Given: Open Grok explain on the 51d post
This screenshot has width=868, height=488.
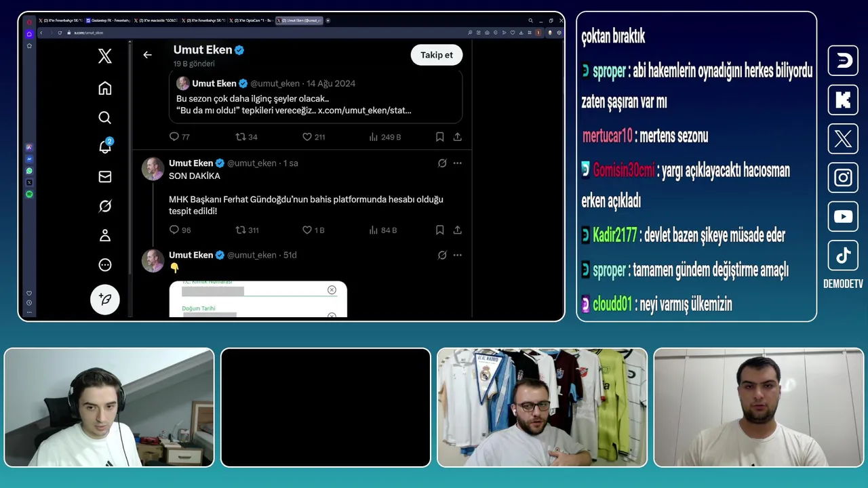Looking at the screenshot, I should [x=442, y=255].
